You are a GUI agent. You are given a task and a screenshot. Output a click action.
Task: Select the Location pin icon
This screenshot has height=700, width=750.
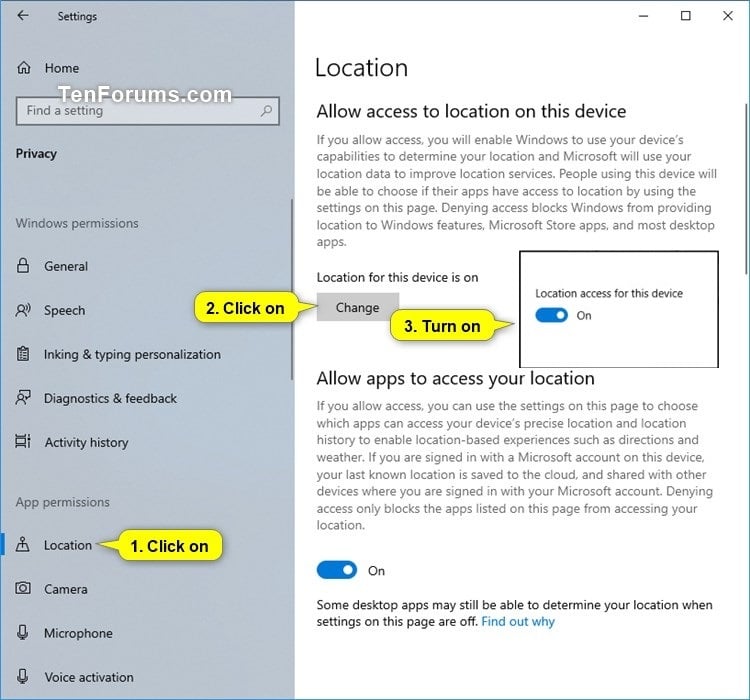(x=22, y=544)
